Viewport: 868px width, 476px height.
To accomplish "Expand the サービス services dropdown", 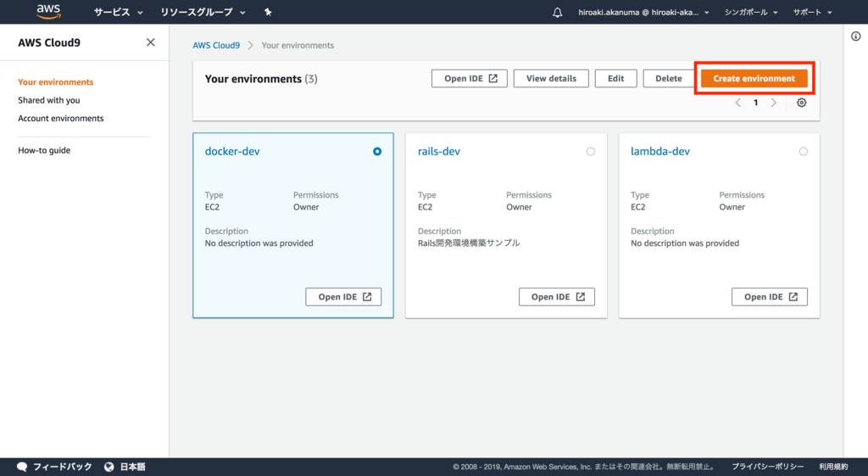I will tap(119, 12).
